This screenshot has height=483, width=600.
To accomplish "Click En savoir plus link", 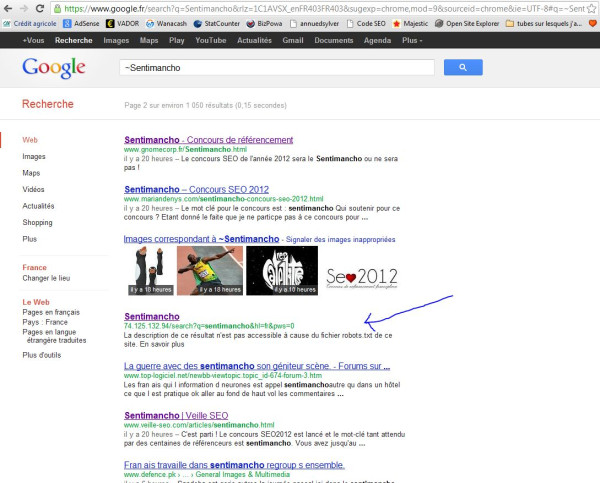I will (162, 344).
